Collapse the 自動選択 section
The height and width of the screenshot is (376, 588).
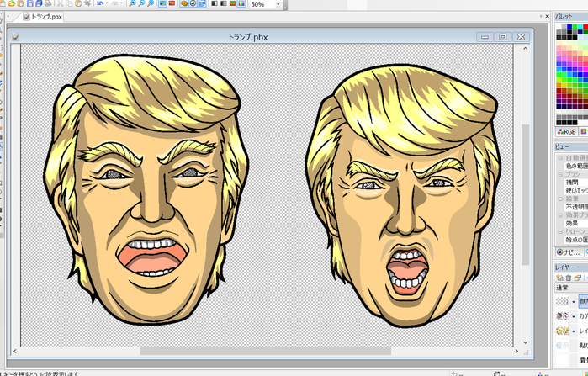point(560,158)
